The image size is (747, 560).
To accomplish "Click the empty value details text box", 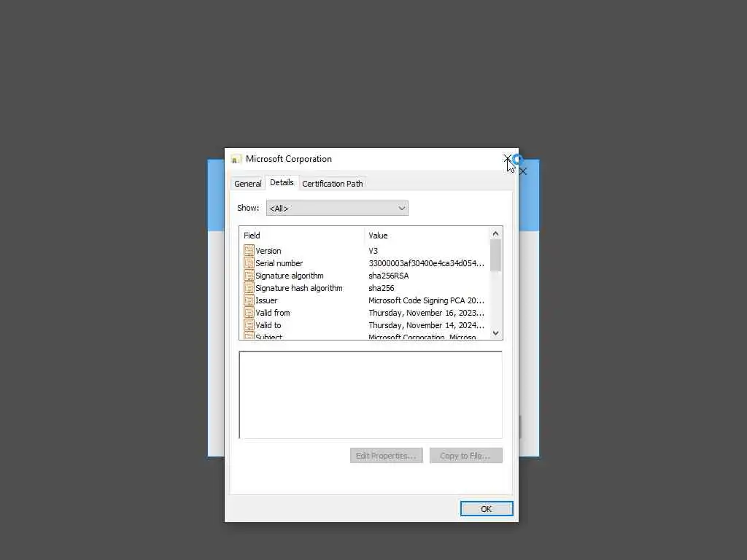I will (x=370, y=394).
